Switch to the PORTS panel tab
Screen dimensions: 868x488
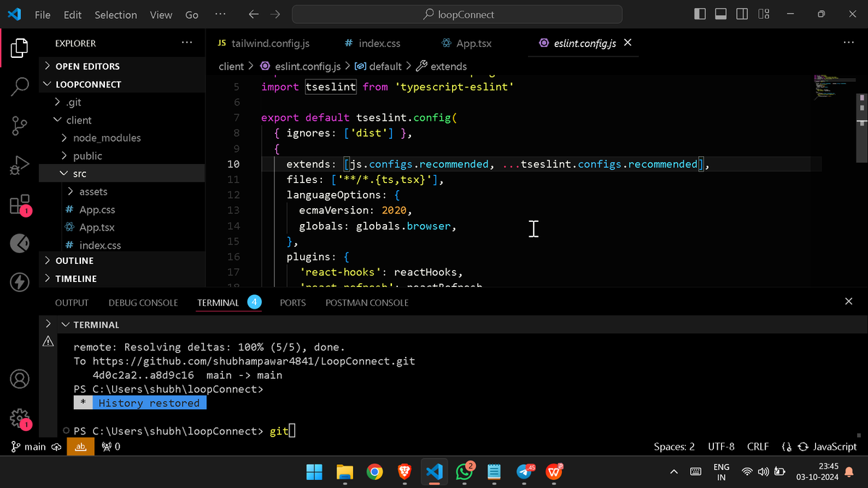293,302
